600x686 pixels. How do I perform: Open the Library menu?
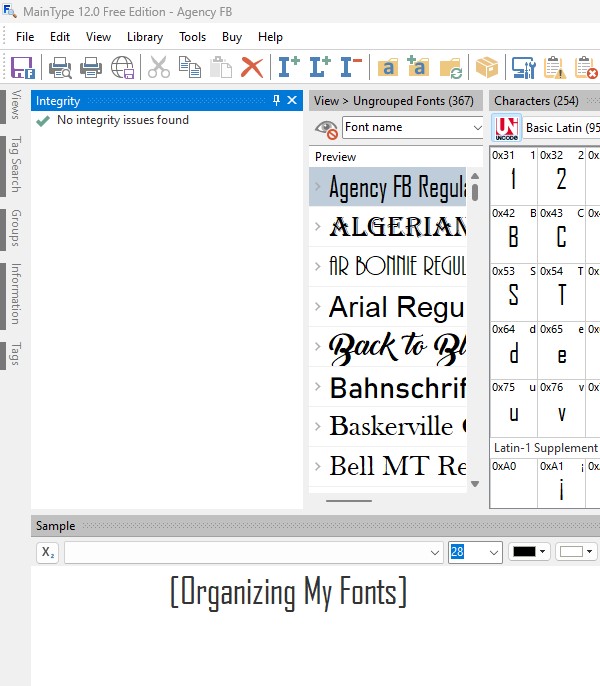(145, 37)
